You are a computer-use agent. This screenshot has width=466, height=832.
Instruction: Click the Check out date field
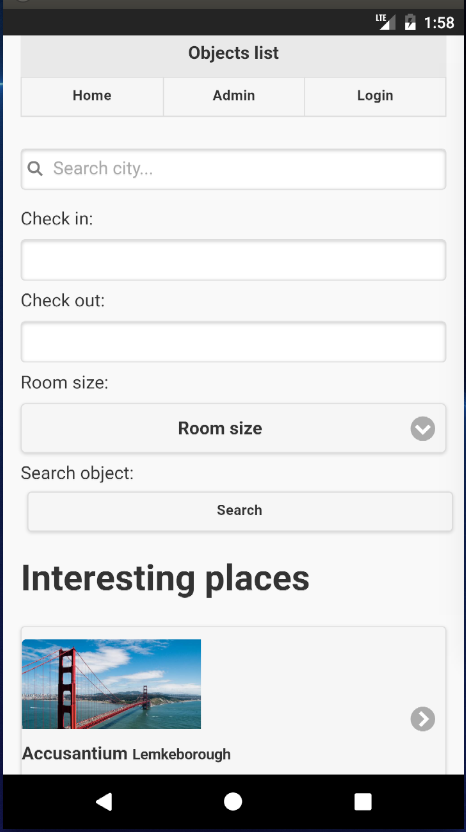[x=233, y=342]
